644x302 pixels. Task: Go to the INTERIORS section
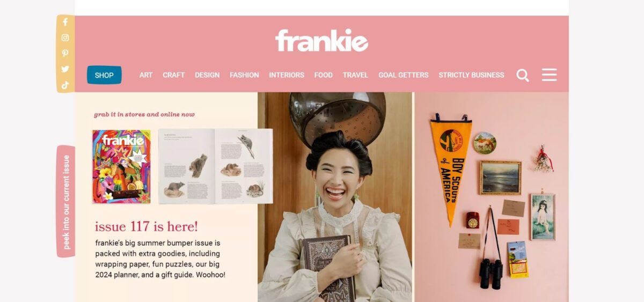click(x=287, y=75)
